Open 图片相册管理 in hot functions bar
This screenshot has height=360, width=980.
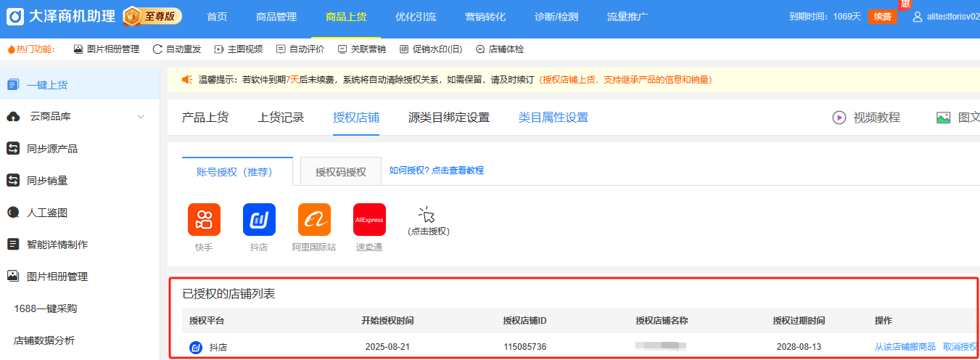coord(106,49)
